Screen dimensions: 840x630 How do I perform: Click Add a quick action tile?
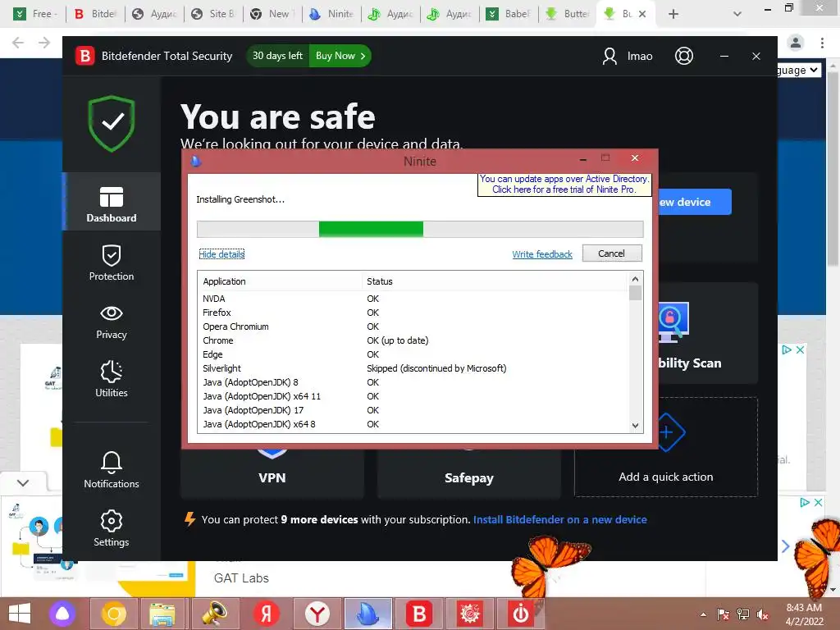666,448
